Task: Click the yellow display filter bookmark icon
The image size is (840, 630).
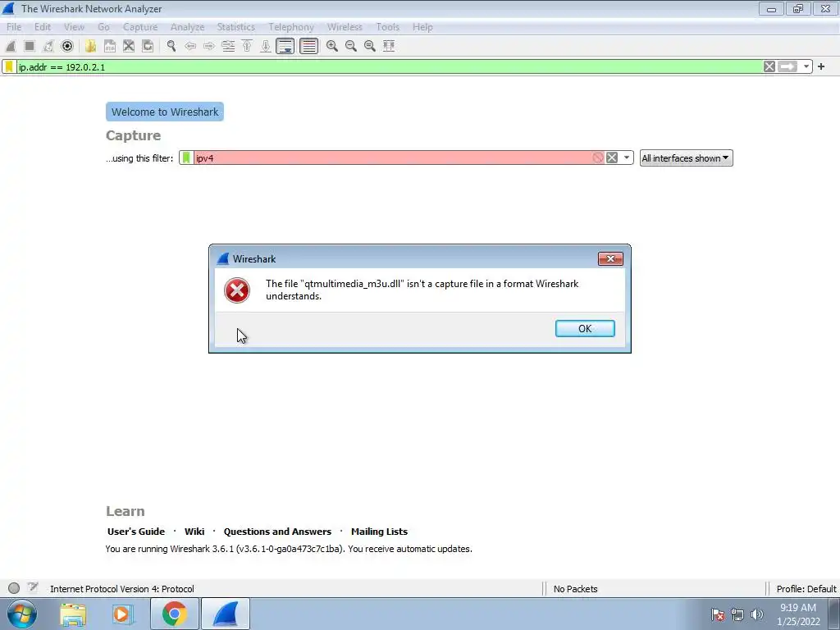Action: click(9, 66)
